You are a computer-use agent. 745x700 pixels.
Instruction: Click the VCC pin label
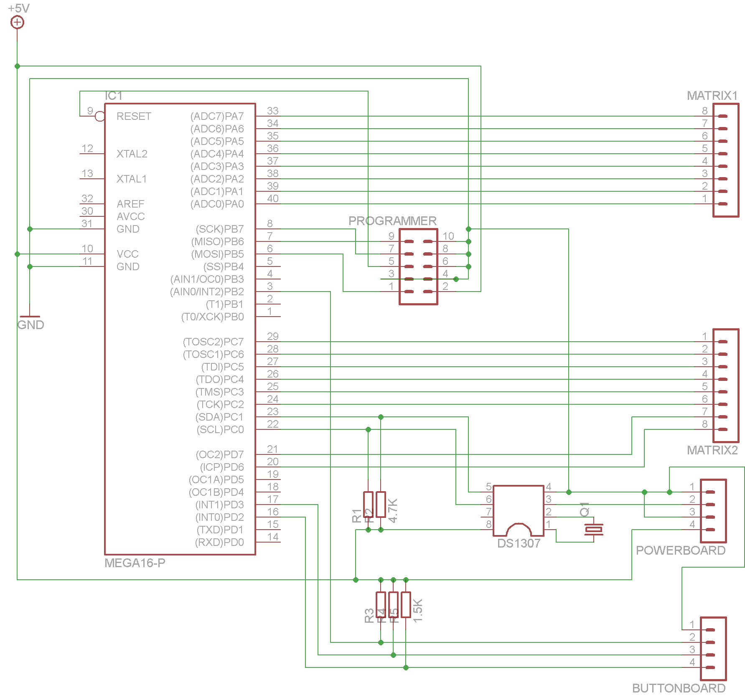[x=127, y=254]
